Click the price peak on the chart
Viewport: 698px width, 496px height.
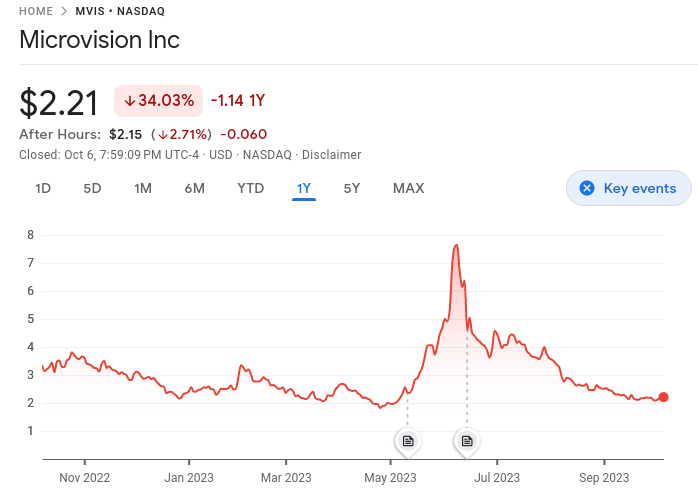point(456,245)
